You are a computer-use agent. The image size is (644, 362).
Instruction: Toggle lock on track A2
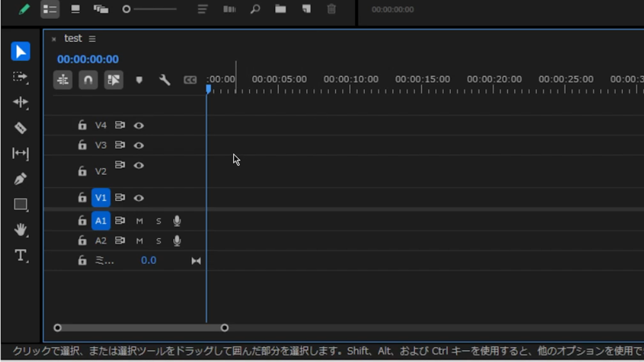tap(82, 240)
